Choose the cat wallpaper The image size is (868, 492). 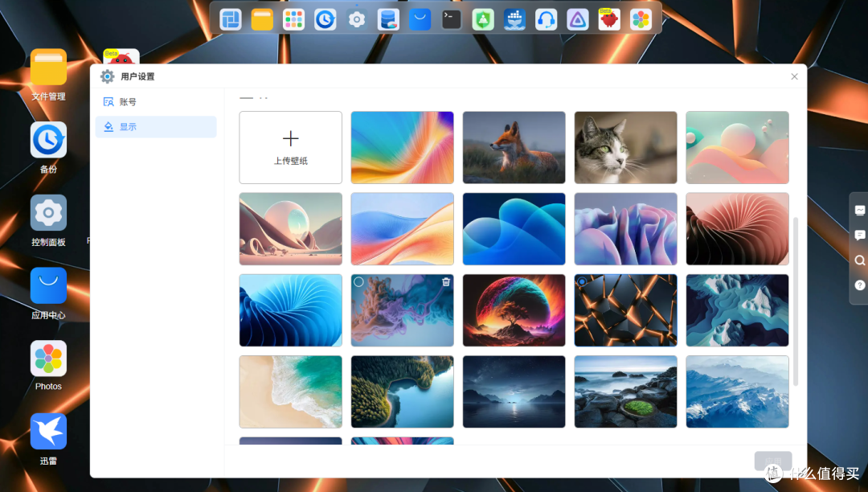pos(625,147)
